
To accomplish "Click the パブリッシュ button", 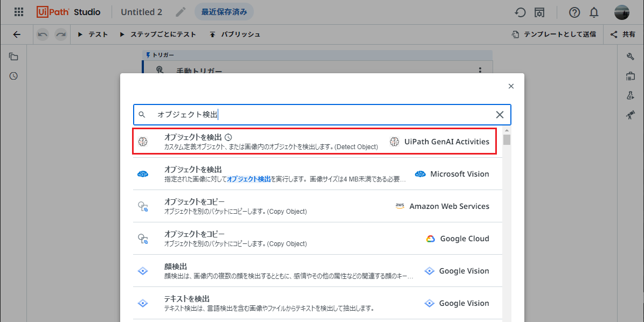I will 235,34.
